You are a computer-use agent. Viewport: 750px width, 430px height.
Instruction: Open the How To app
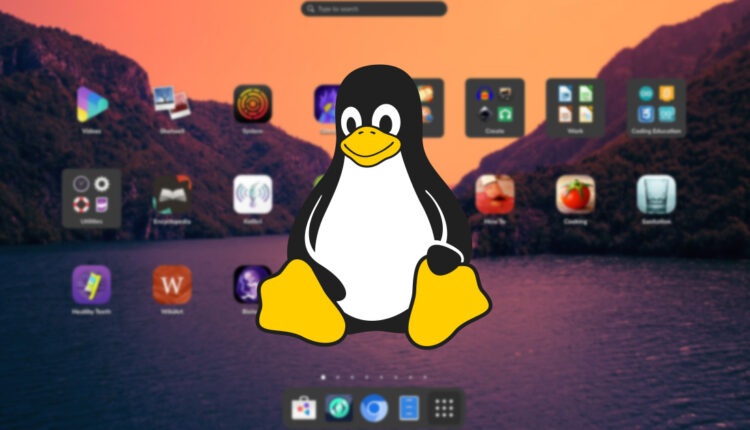click(495, 195)
